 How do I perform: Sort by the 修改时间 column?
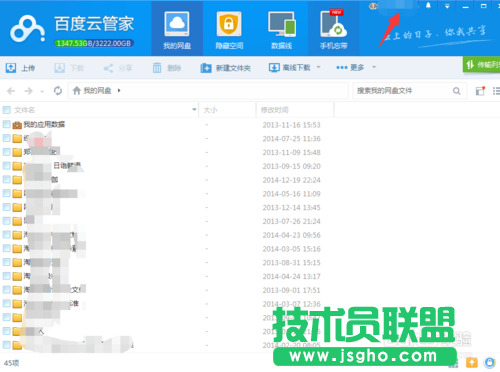[x=275, y=110]
